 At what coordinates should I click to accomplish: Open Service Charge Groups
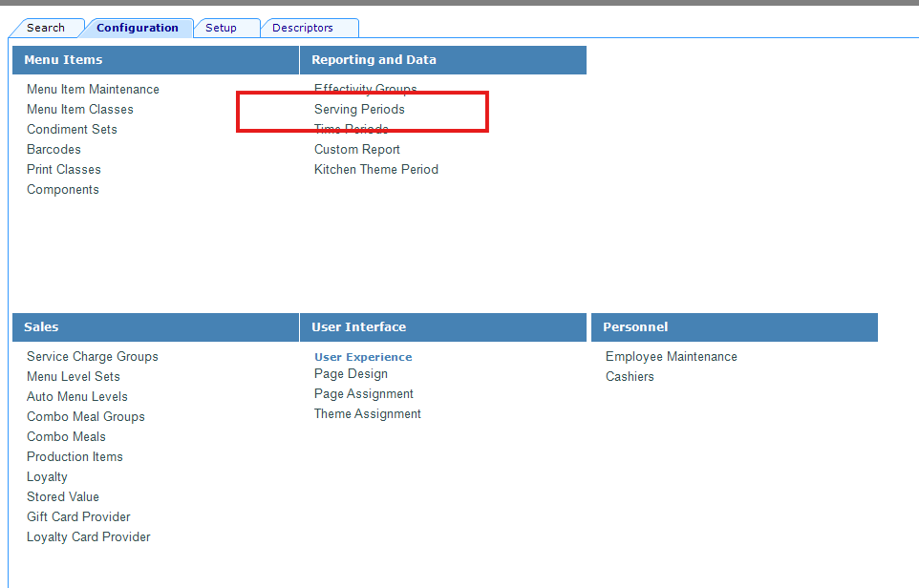point(93,357)
